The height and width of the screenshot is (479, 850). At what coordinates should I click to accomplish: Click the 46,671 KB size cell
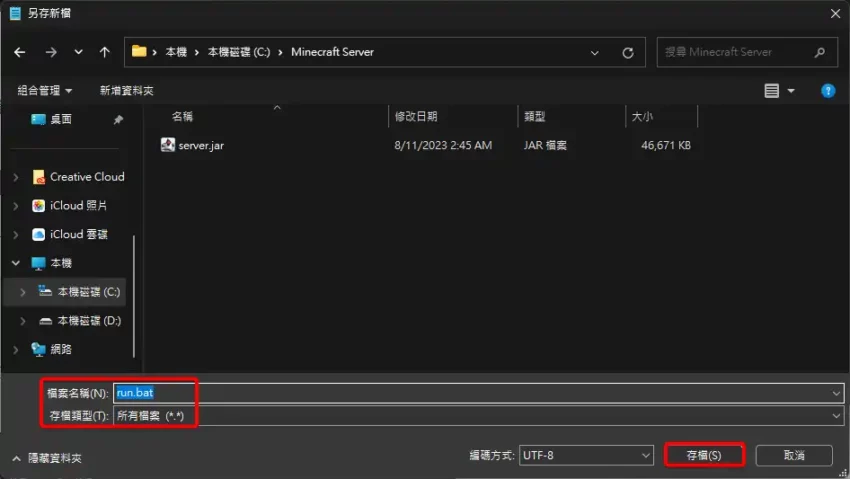click(x=666, y=145)
